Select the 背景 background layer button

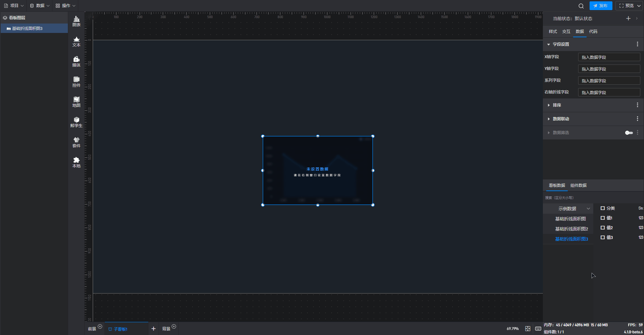tap(166, 329)
